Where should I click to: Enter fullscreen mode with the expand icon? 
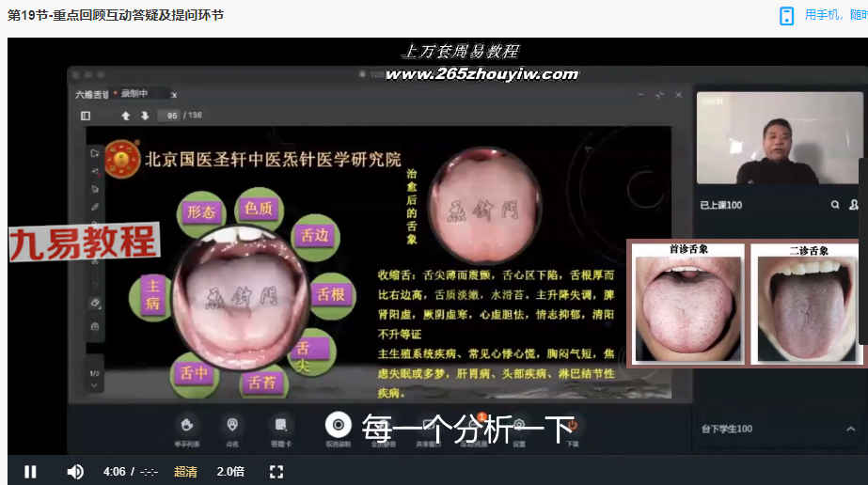click(276, 472)
